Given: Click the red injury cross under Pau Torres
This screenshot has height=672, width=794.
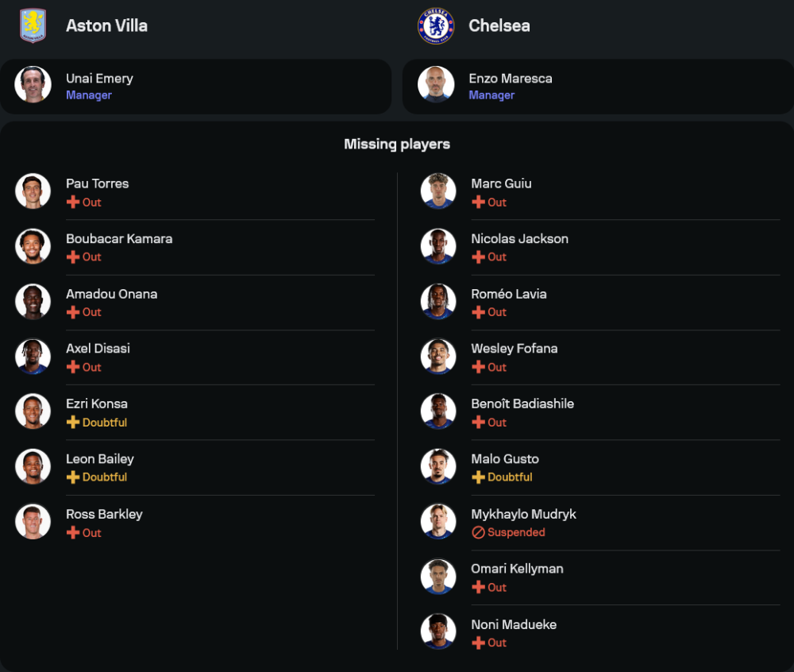Looking at the screenshot, I should click(73, 203).
